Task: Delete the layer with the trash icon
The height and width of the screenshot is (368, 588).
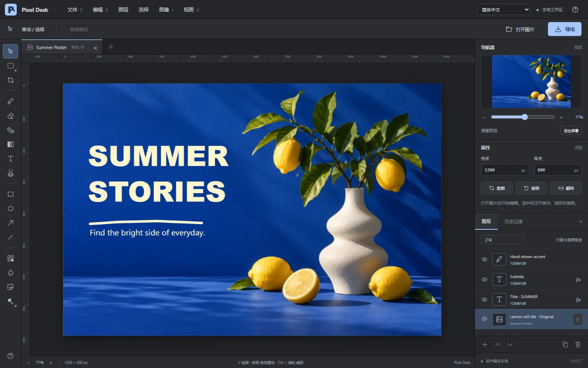Action: tap(578, 344)
